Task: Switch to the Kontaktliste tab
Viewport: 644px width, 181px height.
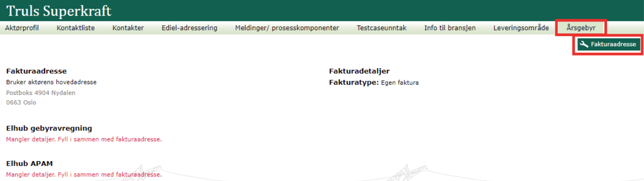Action: (x=75, y=28)
